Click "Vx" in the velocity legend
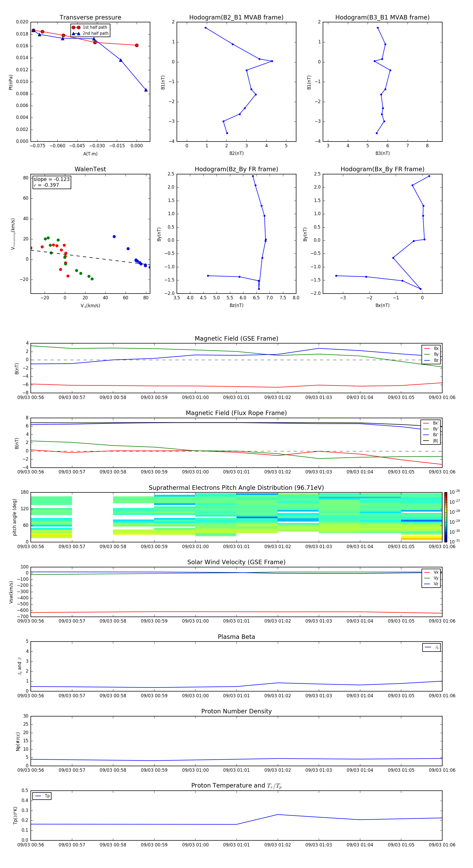 pyautogui.click(x=436, y=572)
